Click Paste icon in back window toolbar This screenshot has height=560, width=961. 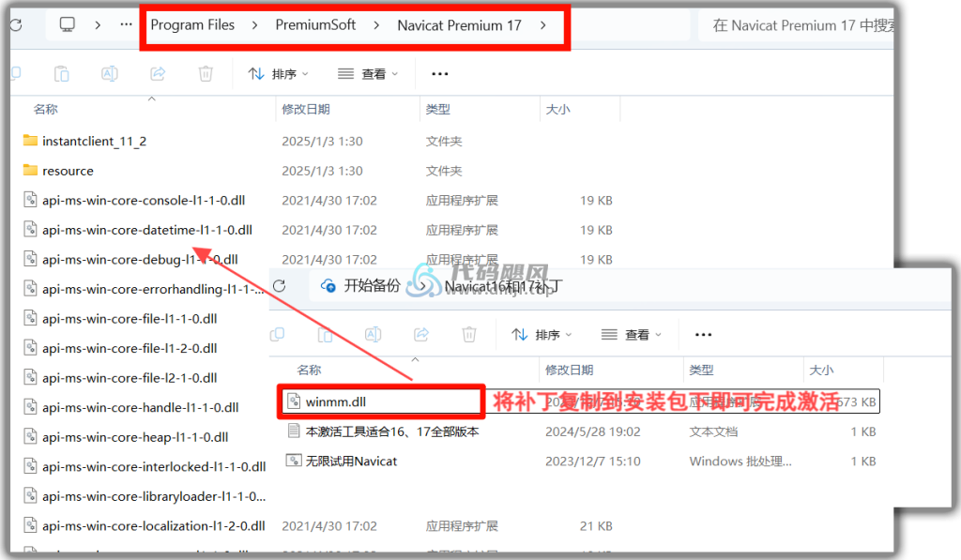(61, 73)
